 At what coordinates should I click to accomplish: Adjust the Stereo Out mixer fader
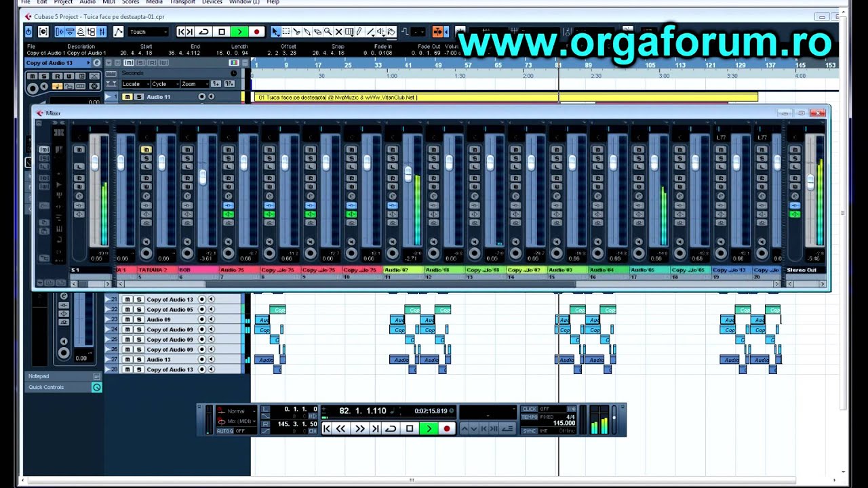(810, 182)
